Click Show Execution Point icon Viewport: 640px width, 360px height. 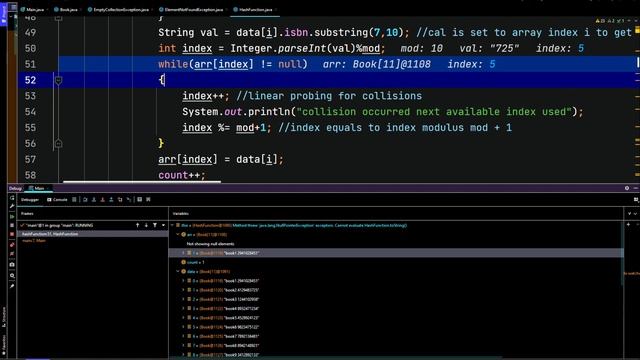(x=74, y=200)
